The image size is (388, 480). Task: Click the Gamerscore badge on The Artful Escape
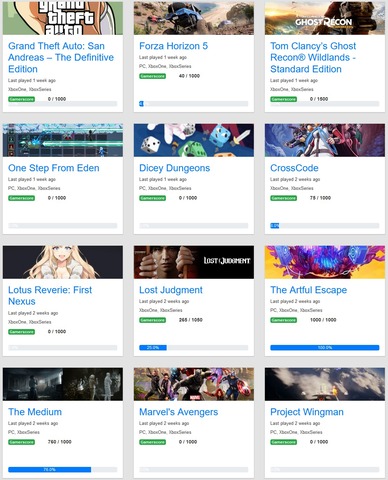(x=283, y=320)
